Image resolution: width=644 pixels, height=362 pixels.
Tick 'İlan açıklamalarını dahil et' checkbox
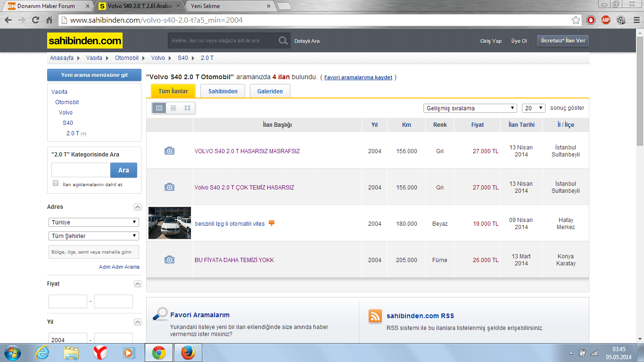56,183
